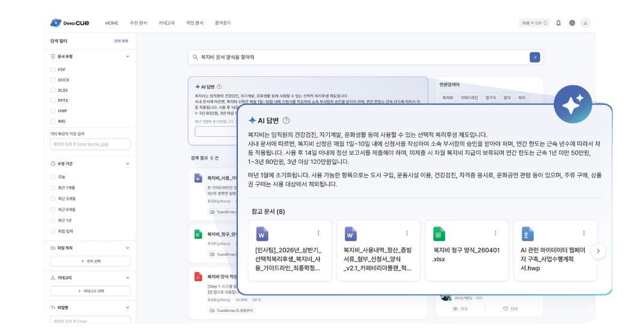644x336 pixels.
Task: Open the 카테고리 top menu
Action: [166, 23]
